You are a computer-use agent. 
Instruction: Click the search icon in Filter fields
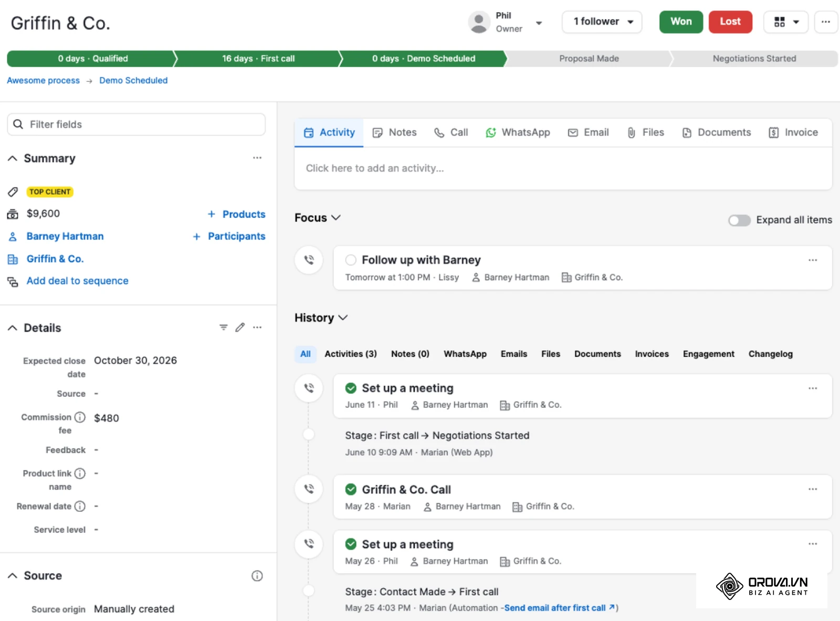pyautogui.click(x=18, y=124)
